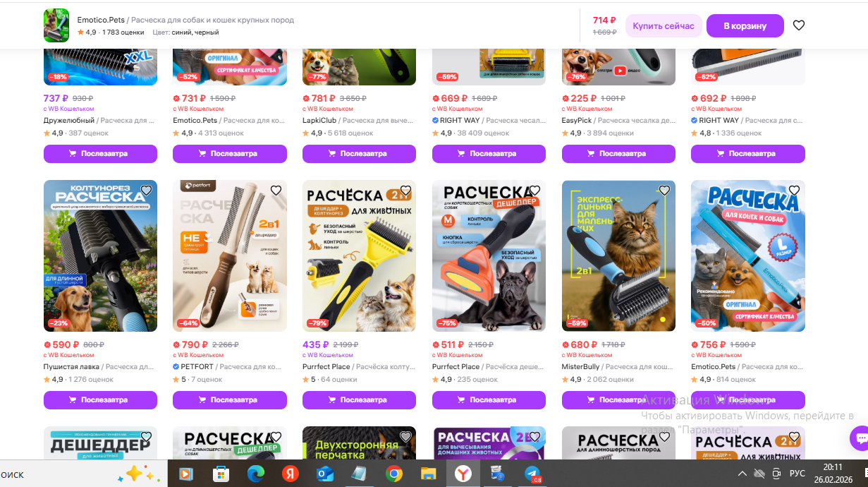Open File Explorer folder icon in taskbar

tap(429, 474)
